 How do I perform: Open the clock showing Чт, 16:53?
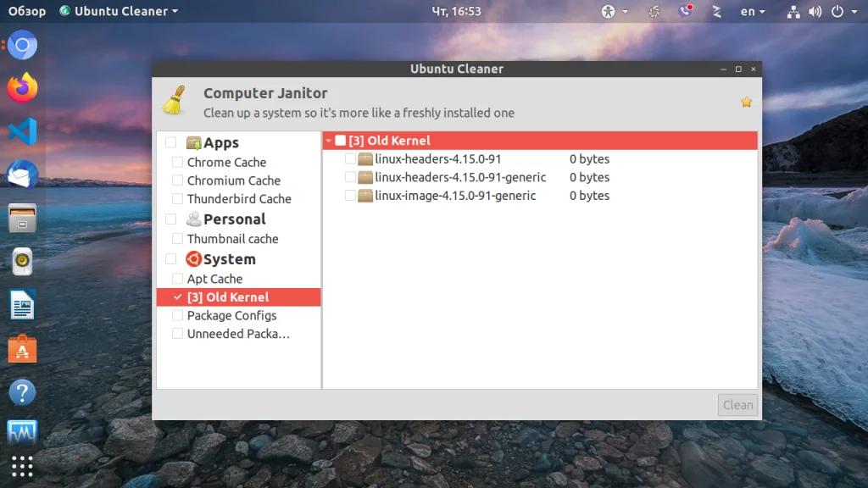coord(456,11)
